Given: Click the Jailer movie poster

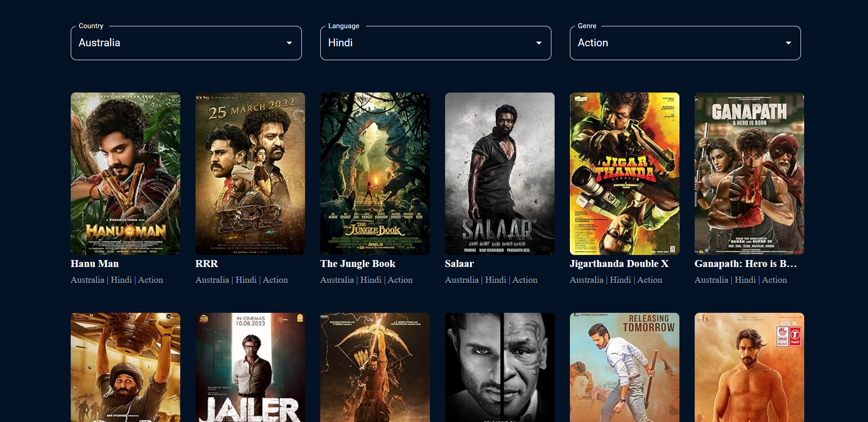Looking at the screenshot, I should click(x=250, y=367).
